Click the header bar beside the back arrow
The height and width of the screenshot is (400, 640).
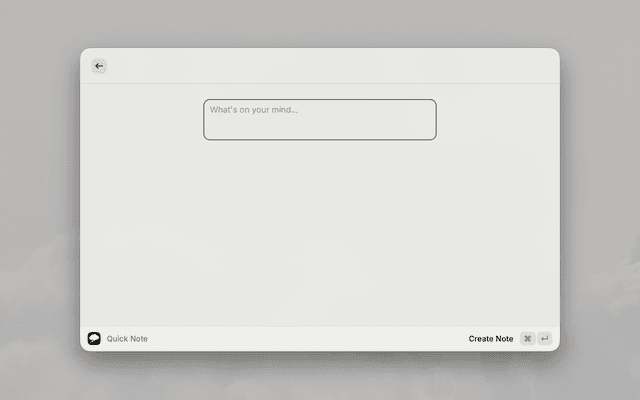[x=320, y=66]
